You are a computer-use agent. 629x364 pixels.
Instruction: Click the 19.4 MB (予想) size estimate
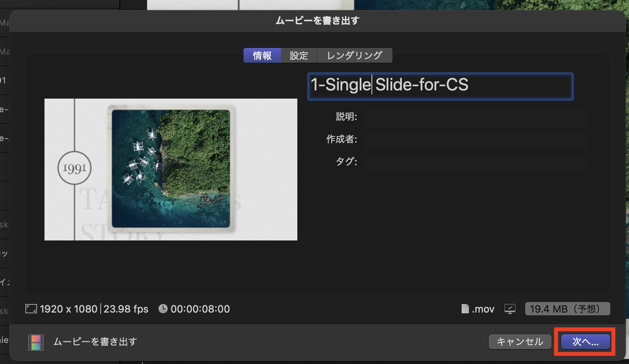(568, 309)
